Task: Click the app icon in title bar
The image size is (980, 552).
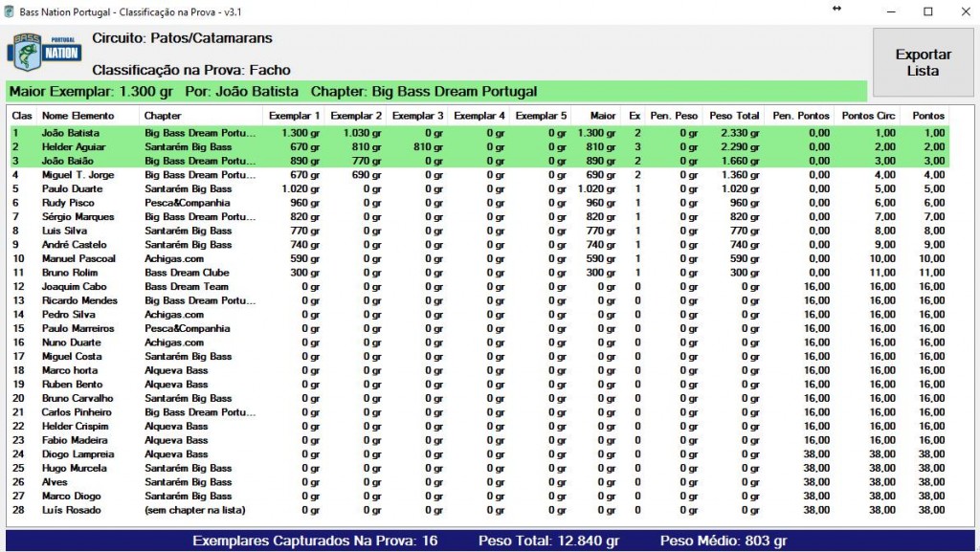Action: pyautogui.click(x=10, y=11)
